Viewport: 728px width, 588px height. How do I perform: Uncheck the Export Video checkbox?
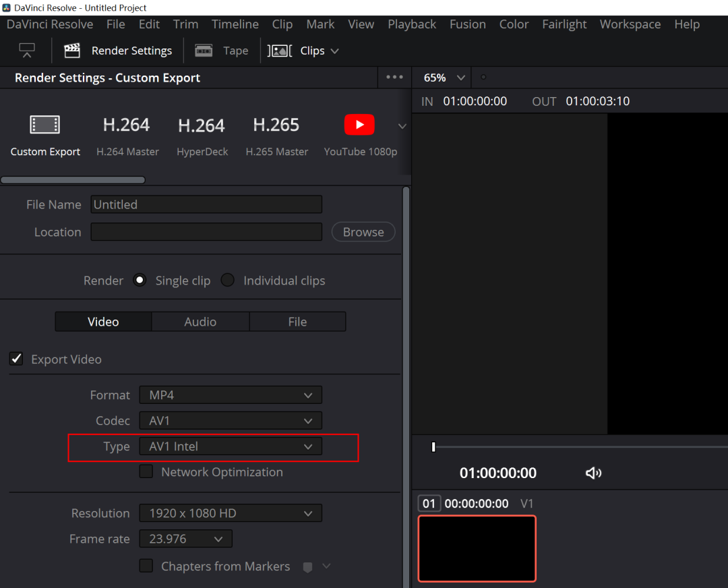click(x=16, y=359)
